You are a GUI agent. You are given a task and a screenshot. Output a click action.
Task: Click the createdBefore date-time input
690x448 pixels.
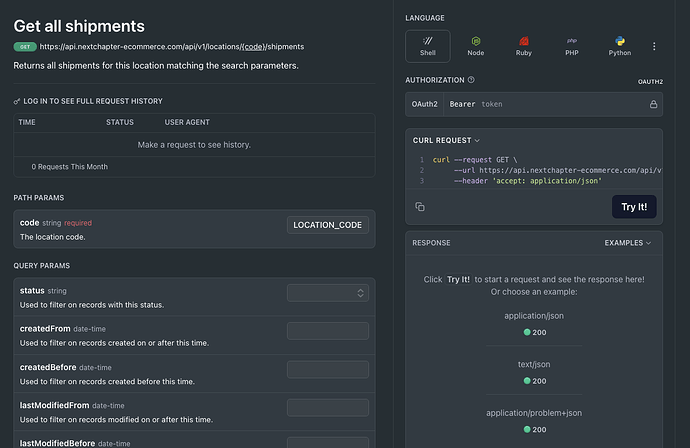tap(328, 369)
